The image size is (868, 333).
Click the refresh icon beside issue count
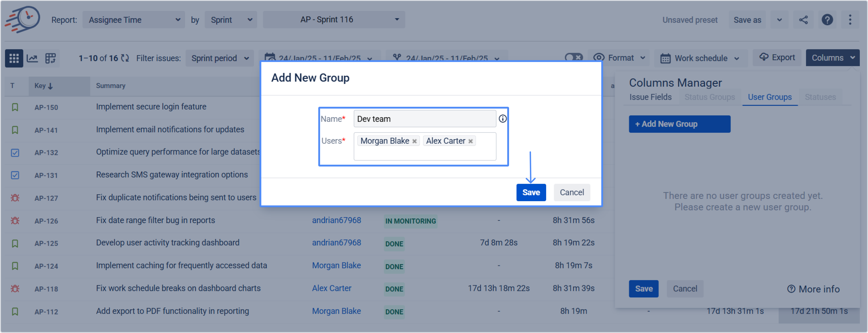(125, 58)
